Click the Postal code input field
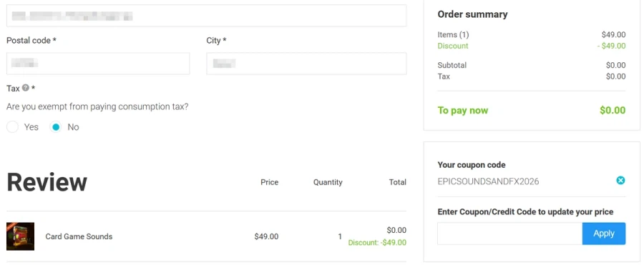The image size is (644, 265). (98, 64)
